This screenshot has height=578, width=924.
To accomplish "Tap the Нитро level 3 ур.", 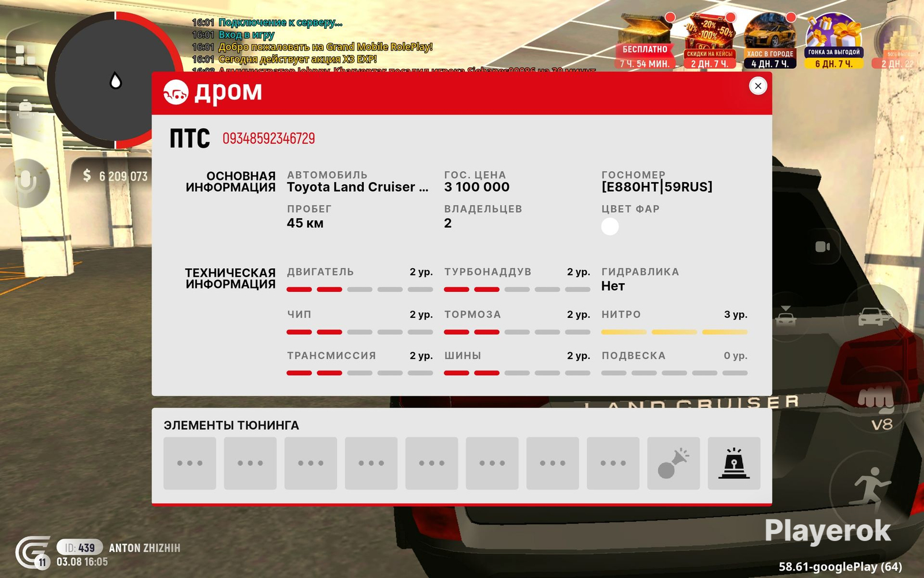I will [x=736, y=314].
